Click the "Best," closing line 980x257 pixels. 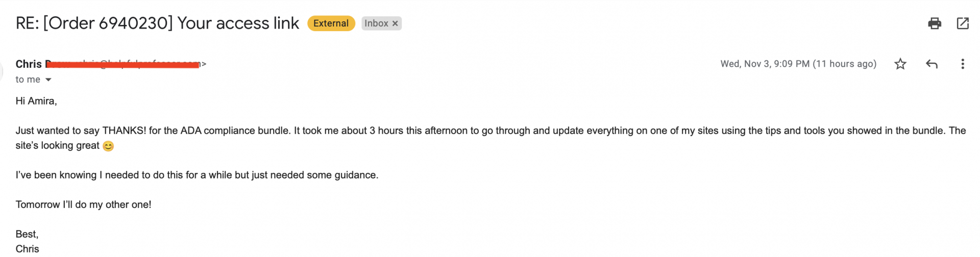point(27,234)
